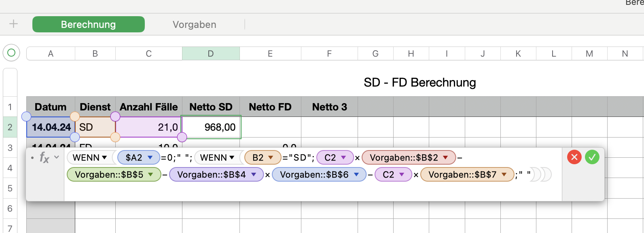Select the Berechnung sheet tab
The width and height of the screenshot is (644, 233).
coord(88,24)
